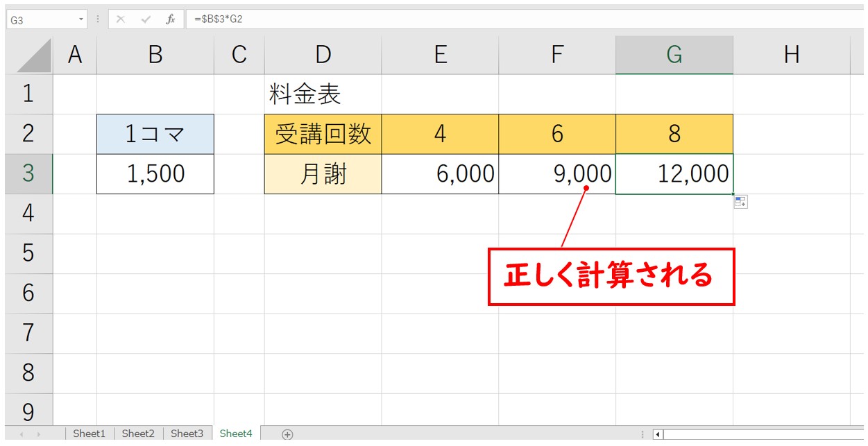Click cell containing 12,000
The image size is (868, 446).
tap(674, 174)
